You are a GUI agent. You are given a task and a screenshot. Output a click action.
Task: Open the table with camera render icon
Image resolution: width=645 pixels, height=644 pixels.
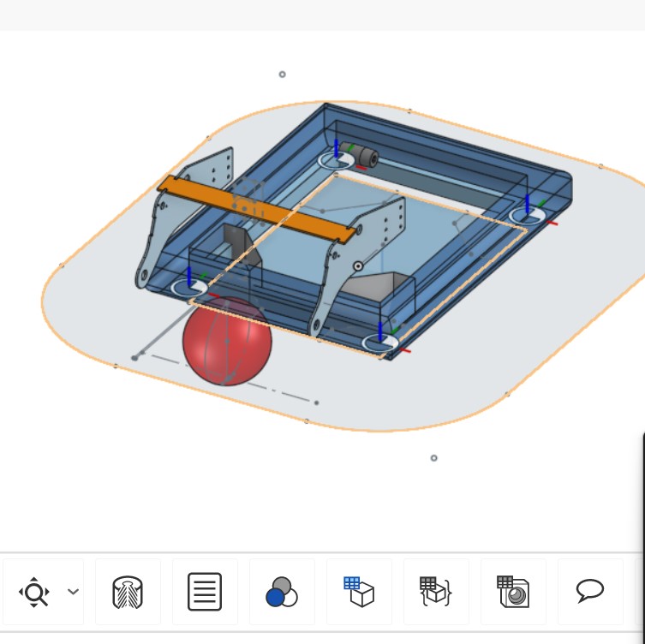pyautogui.click(x=513, y=592)
